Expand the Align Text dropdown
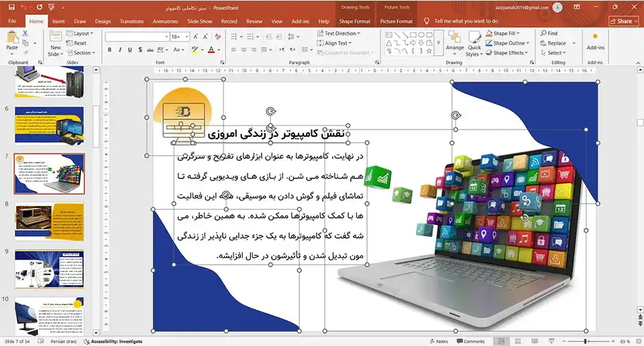This screenshot has height=346, width=644. (335, 43)
